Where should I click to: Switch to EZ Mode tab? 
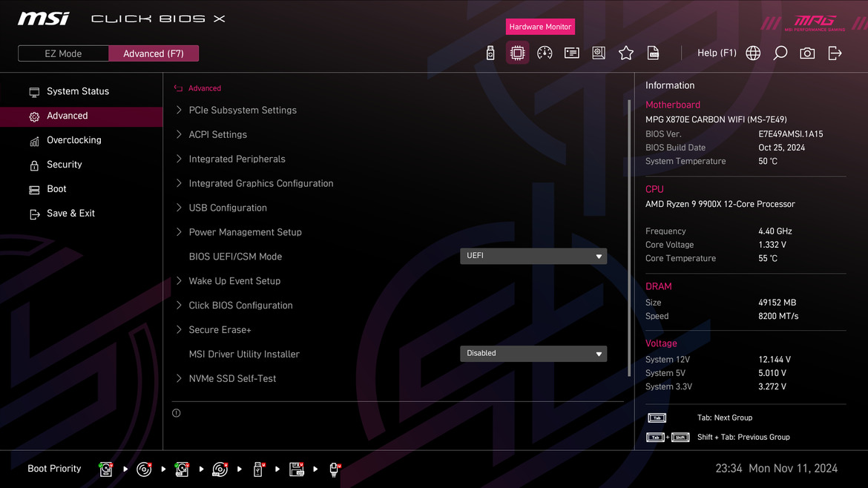click(63, 53)
